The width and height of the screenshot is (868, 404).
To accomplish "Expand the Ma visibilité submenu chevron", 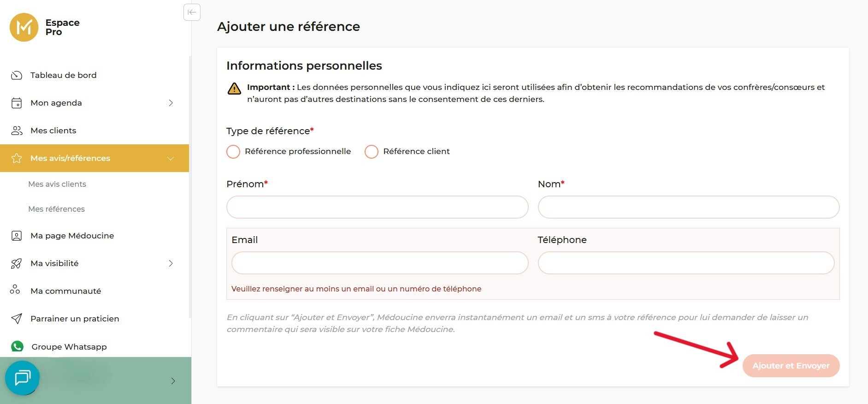I will (x=171, y=263).
